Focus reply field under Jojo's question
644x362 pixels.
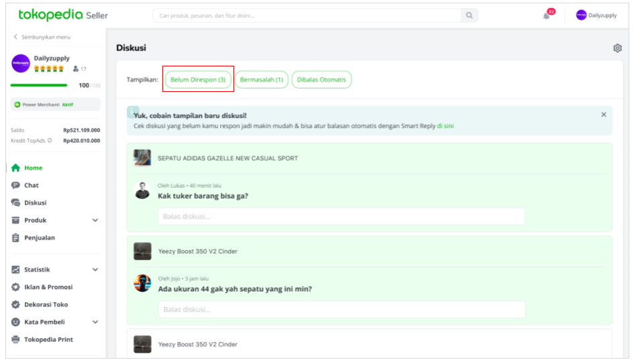(x=341, y=310)
